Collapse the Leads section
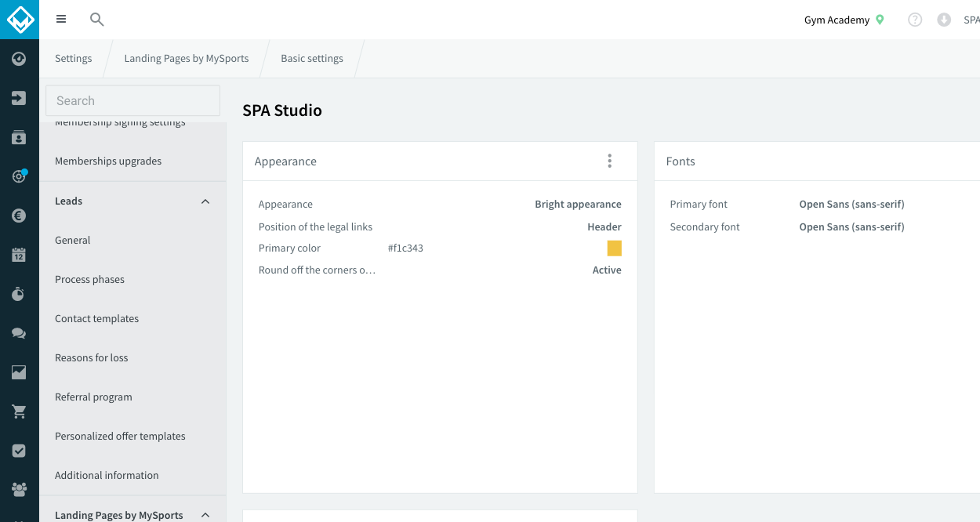Screen dimensions: 980x522 coord(205,201)
